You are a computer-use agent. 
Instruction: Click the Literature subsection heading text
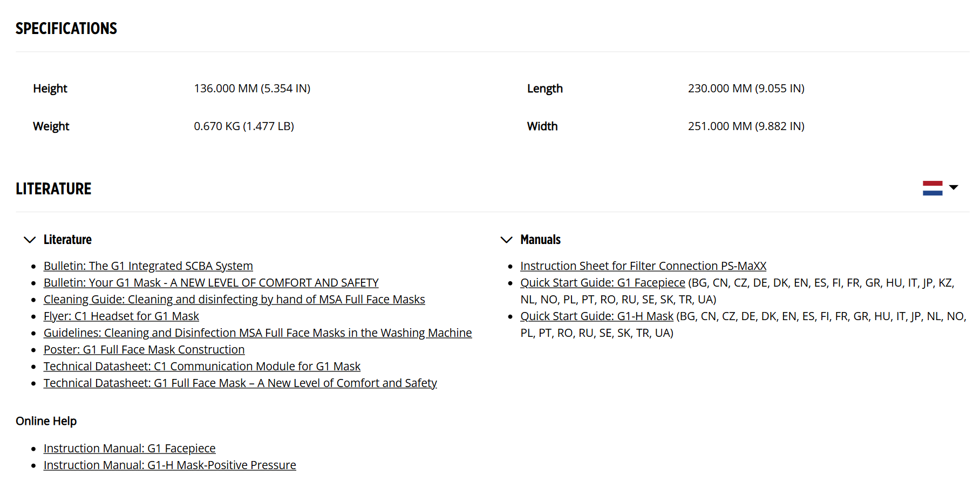coord(67,240)
